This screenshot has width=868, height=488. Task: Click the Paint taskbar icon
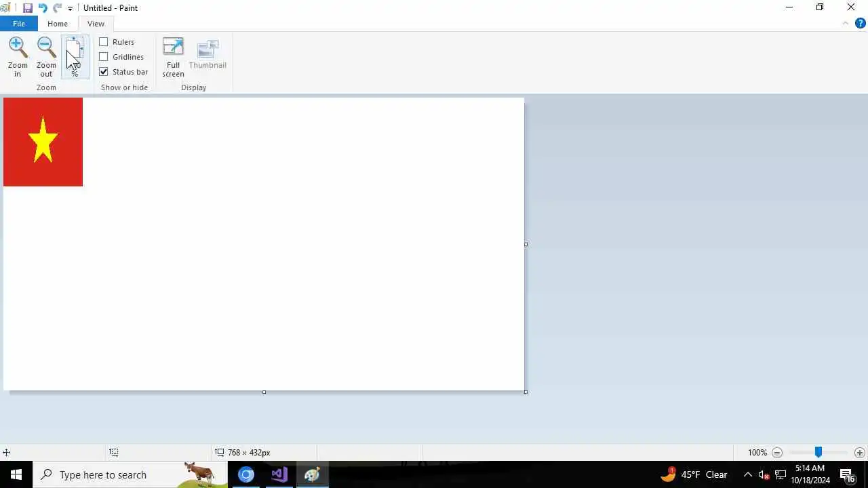point(312,474)
